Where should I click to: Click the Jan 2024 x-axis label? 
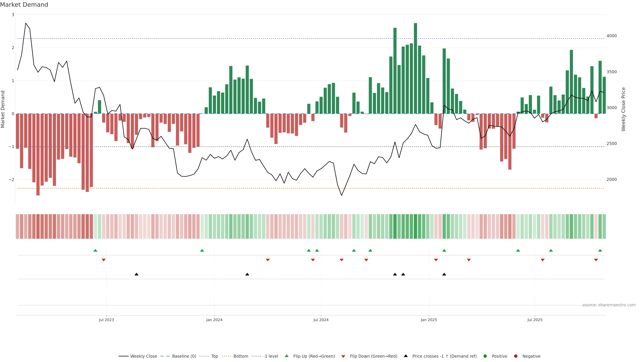[214, 320]
